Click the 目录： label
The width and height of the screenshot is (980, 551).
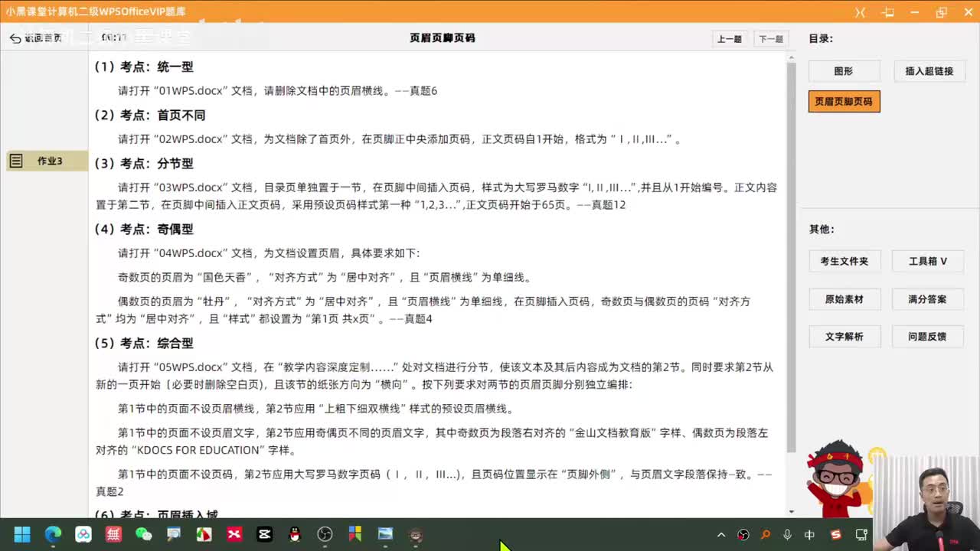[x=821, y=38]
